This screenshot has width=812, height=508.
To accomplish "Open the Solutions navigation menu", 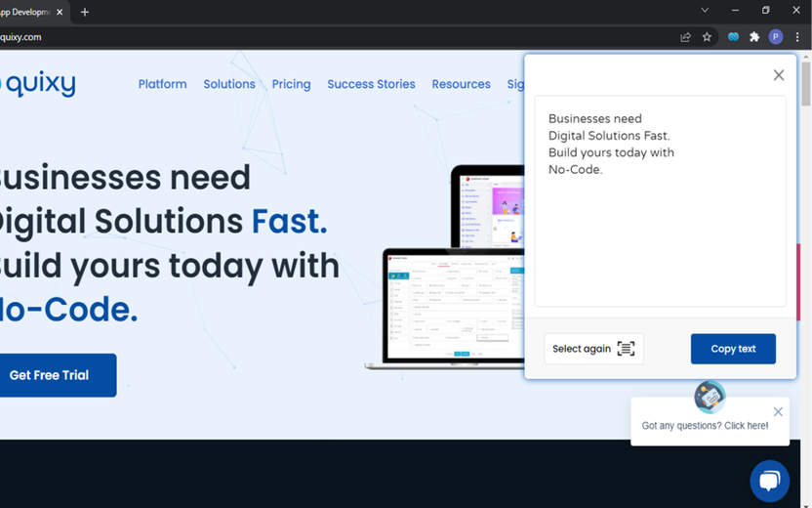I will tap(229, 84).
